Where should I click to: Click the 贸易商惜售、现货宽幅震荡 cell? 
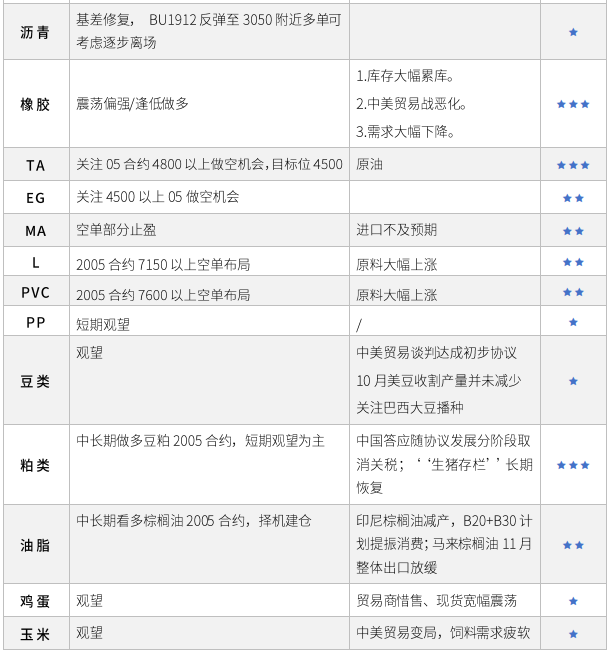(x=436, y=600)
